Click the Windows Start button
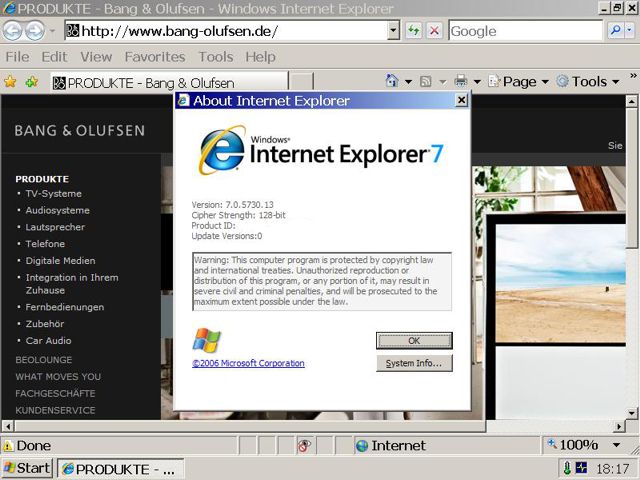Image resolution: width=640 pixels, height=480 pixels. 27,468
